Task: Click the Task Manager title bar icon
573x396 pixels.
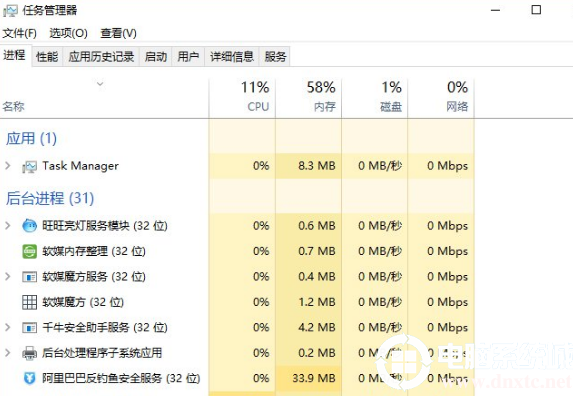Action: pos(10,10)
